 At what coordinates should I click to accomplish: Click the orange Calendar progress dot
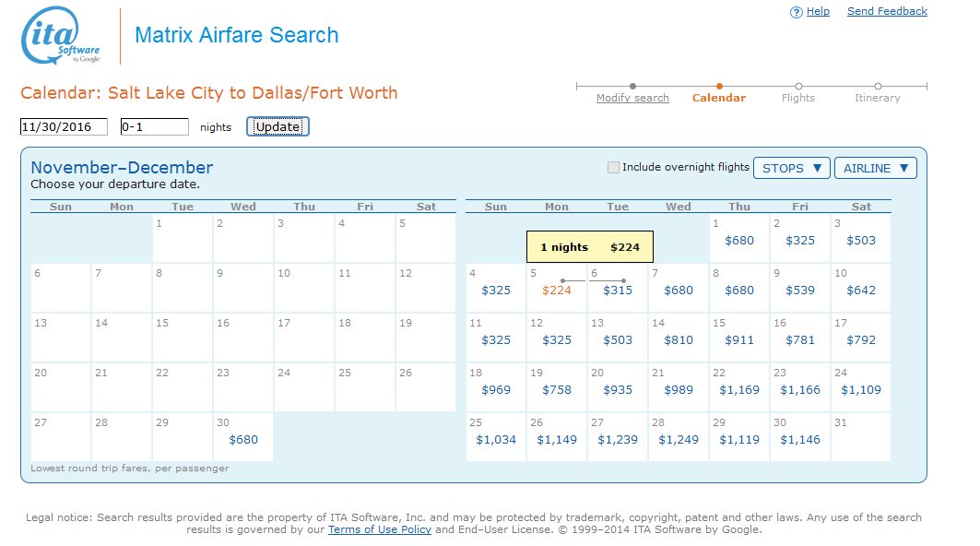click(x=719, y=84)
